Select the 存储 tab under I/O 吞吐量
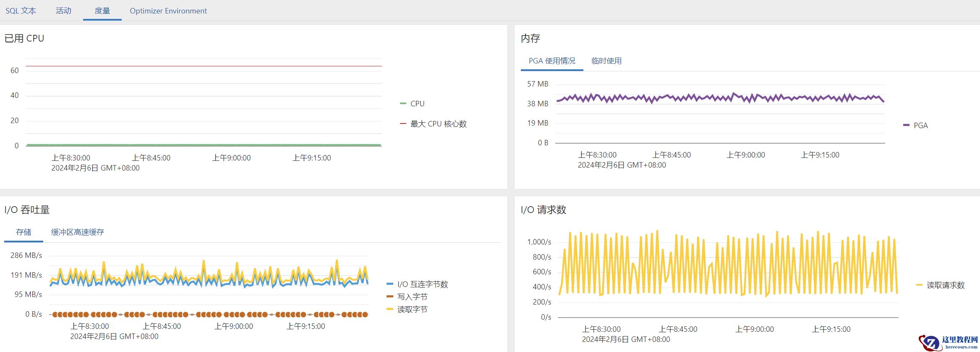This screenshot has height=352, width=980. pyautogui.click(x=24, y=232)
